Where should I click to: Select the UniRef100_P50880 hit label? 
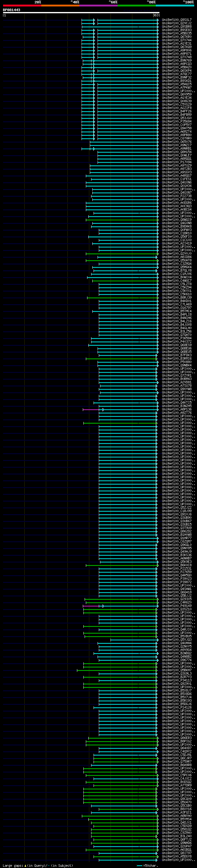point(176,362)
